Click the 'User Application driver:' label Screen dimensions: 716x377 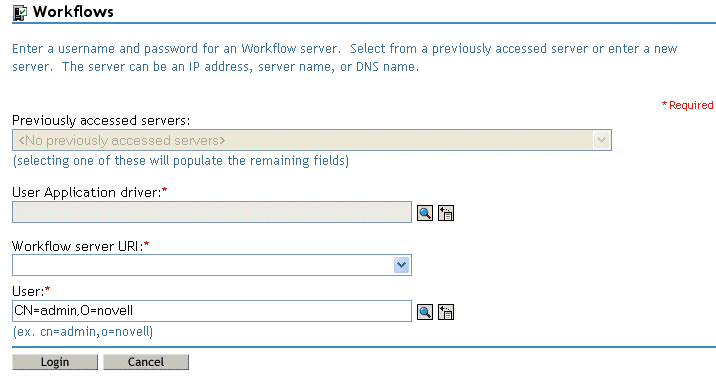click(x=90, y=193)
